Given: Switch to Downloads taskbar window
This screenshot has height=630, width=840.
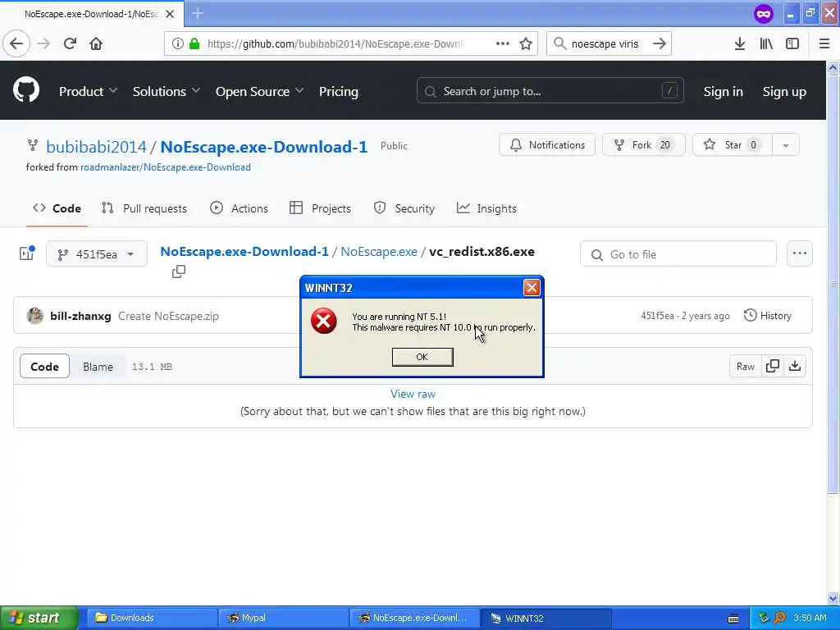Looking at the screenshot, I should tap(152, 618).
